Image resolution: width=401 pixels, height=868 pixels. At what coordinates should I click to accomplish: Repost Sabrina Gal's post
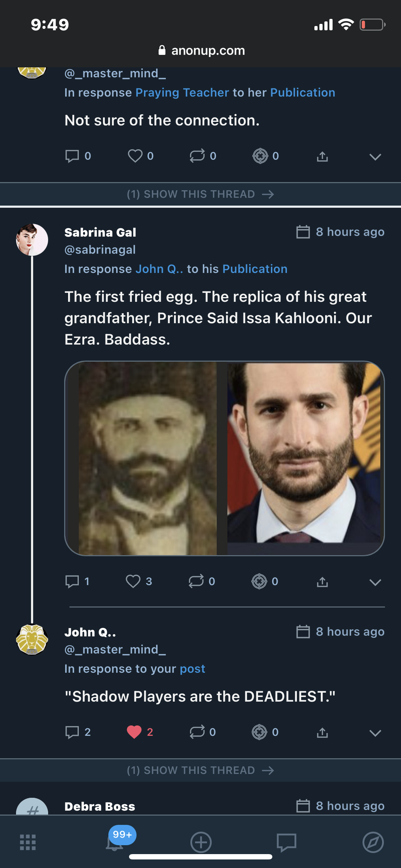pyautogui.click(x=196, y=581)
